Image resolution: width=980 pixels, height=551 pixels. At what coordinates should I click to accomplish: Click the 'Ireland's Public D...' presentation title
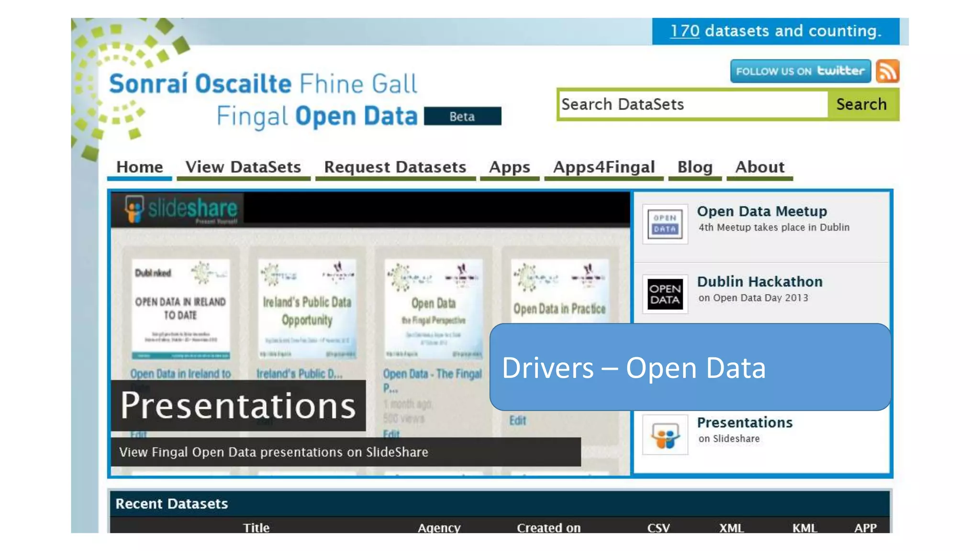coord(300,373)
